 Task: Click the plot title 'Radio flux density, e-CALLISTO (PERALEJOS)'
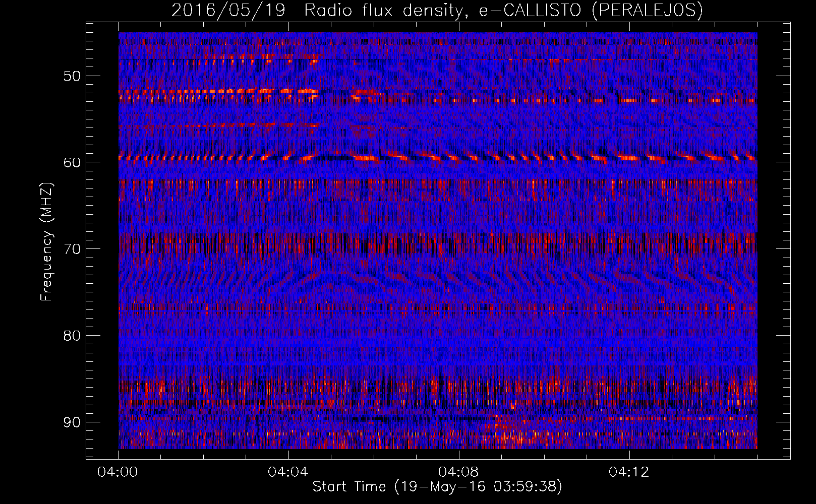(503, 10)
